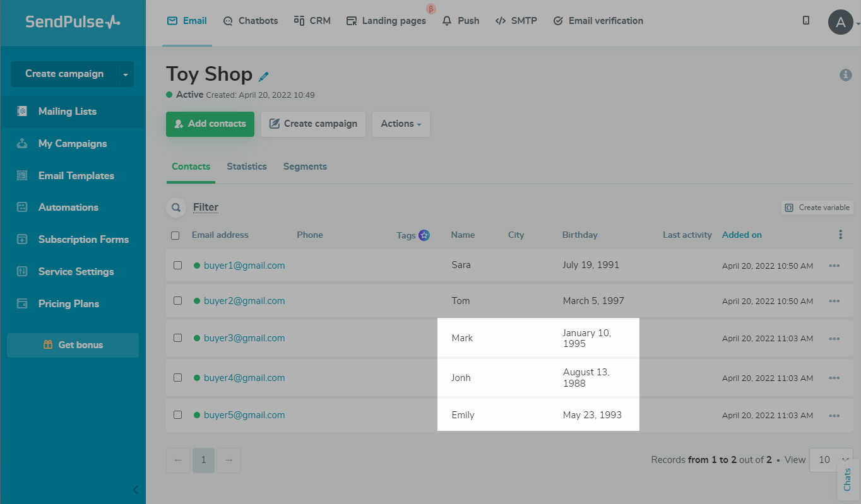Open the Push tab

(x=461, y=21)
